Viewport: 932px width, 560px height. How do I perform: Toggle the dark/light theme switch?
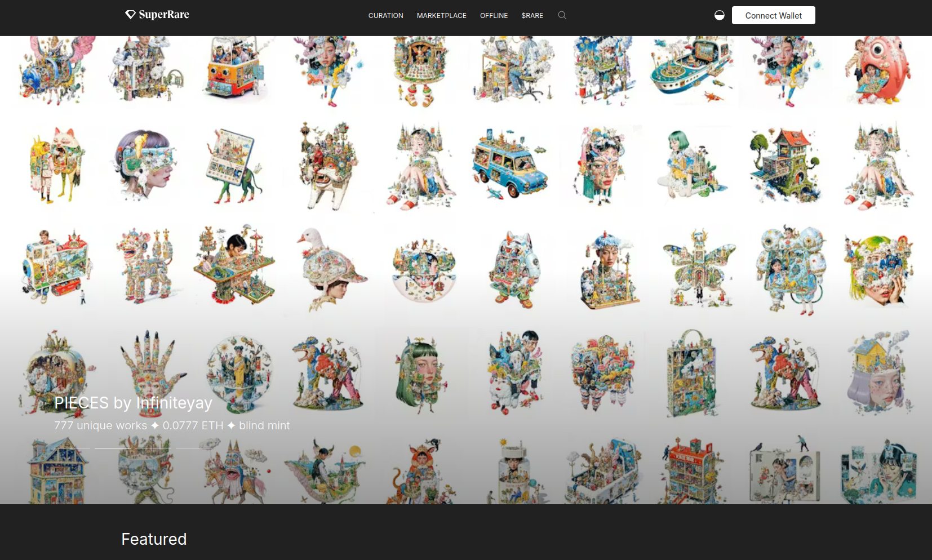pos(719,15)
